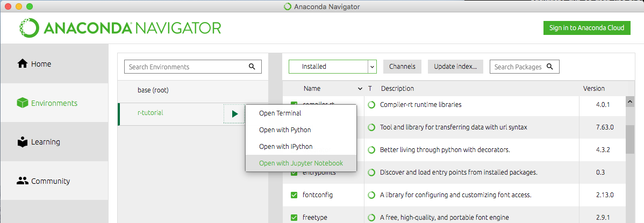This screenshot has width=644, height=223.
Task: Click the Environments cube icon
Action: 22,103
